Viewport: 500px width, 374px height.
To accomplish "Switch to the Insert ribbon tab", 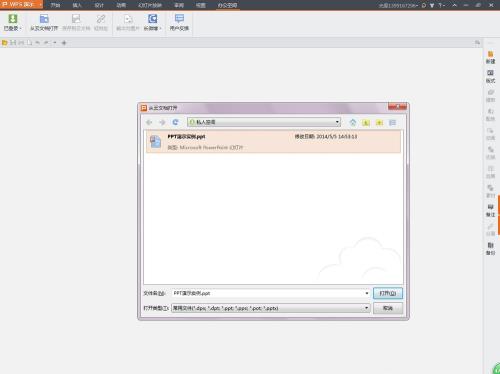I will 77,5.
